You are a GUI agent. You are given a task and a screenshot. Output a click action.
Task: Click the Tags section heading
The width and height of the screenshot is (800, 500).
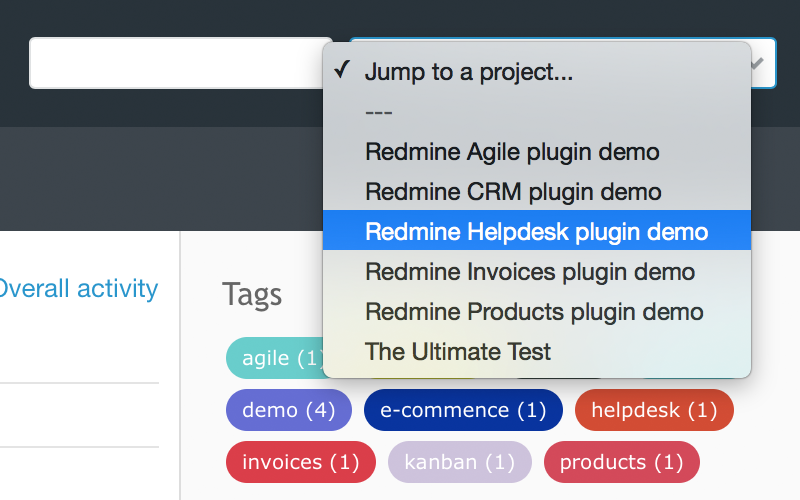click(252, 294)
